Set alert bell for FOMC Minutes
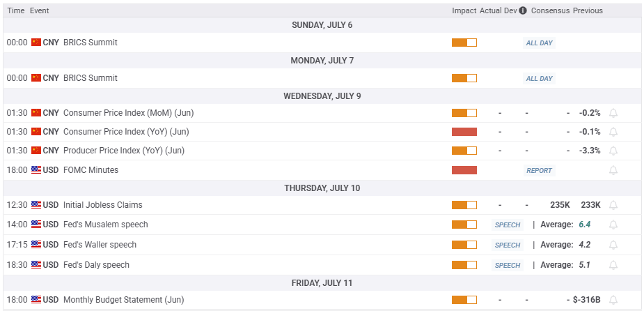The height and width of the screenshot is (311, 644). (613, 170)
